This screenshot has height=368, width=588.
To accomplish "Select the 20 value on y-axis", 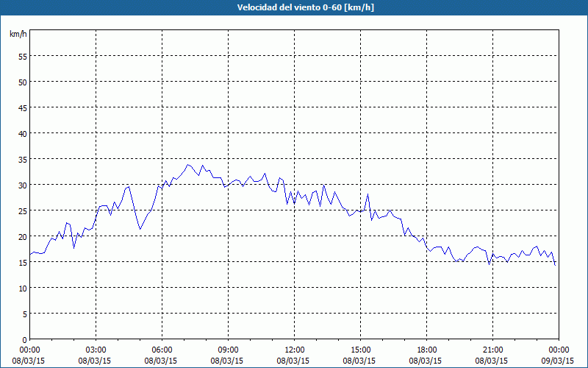I will (x=23, y=237).
